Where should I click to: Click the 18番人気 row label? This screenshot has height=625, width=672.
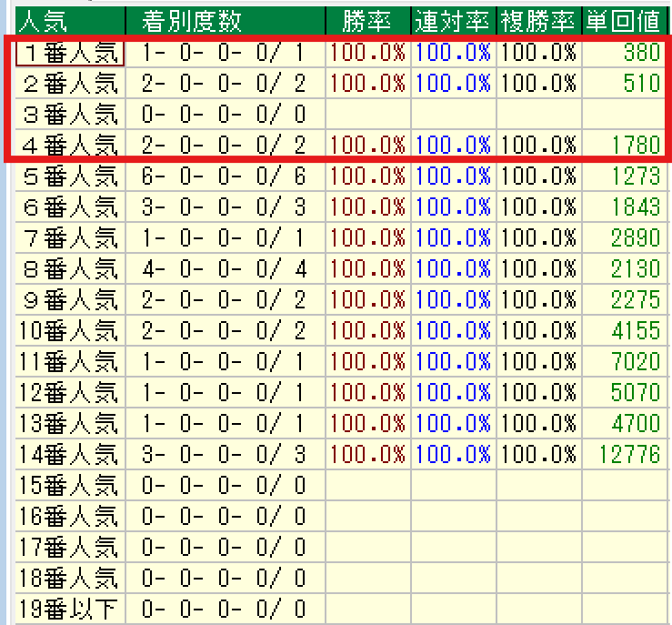pyautogui.click(x=69, y=578)
